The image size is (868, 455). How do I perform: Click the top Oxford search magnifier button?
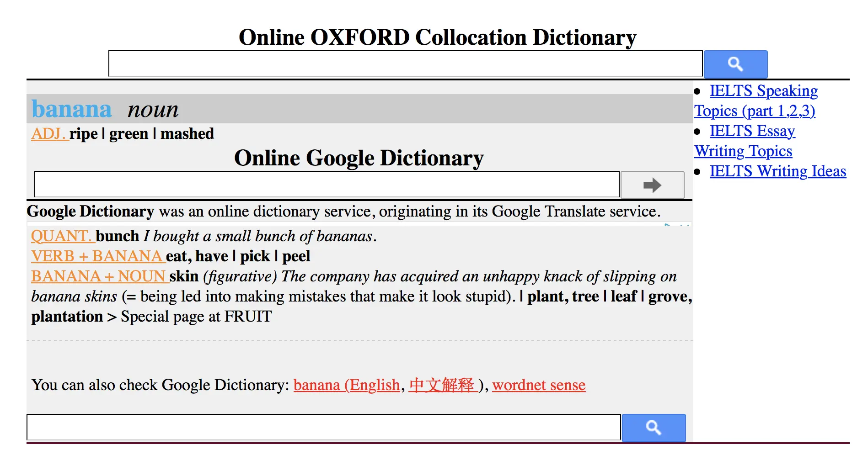click(x=735, y=64)
